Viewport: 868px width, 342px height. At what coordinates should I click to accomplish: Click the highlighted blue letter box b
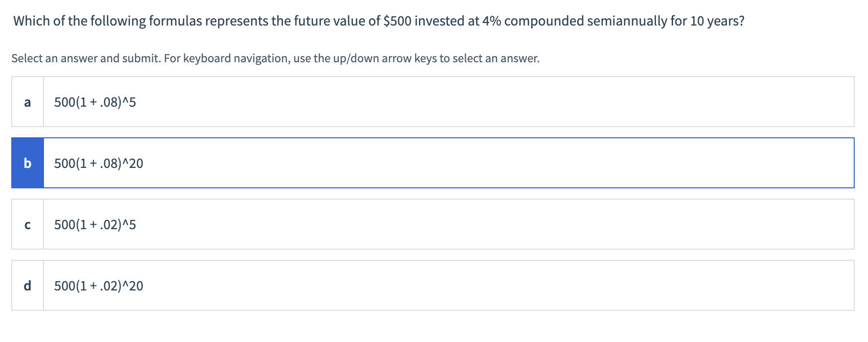pyautogui.click(x=28, y=163)
